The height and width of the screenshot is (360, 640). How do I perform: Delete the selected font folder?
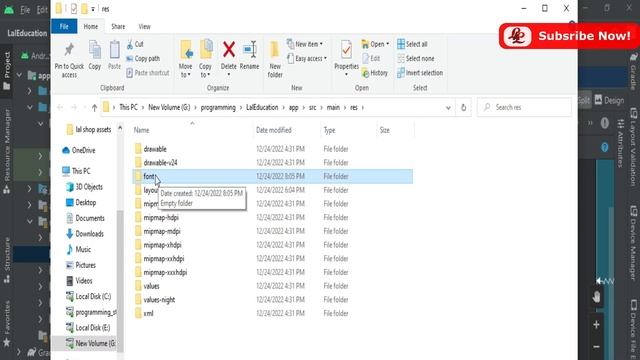(x=229, y=58)
